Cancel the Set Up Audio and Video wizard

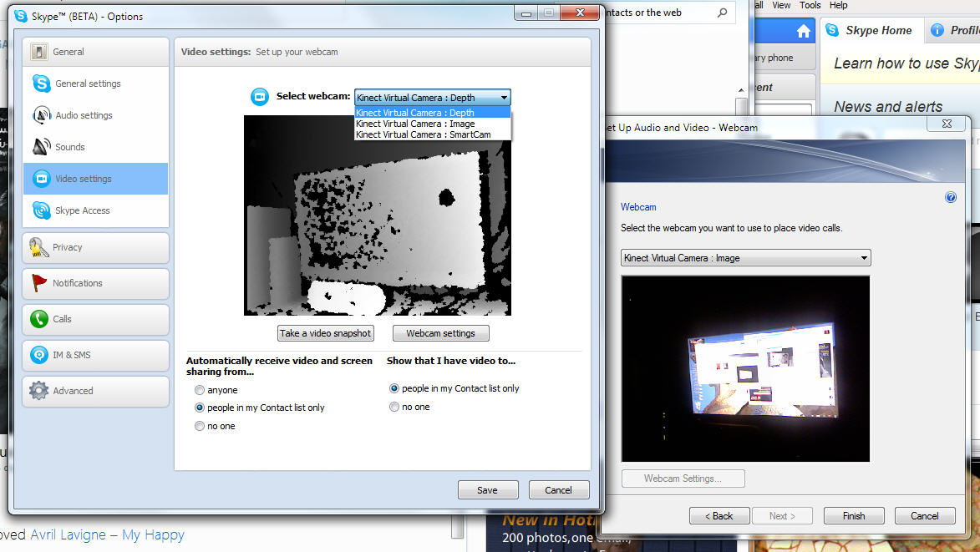[x=925, y=516]
